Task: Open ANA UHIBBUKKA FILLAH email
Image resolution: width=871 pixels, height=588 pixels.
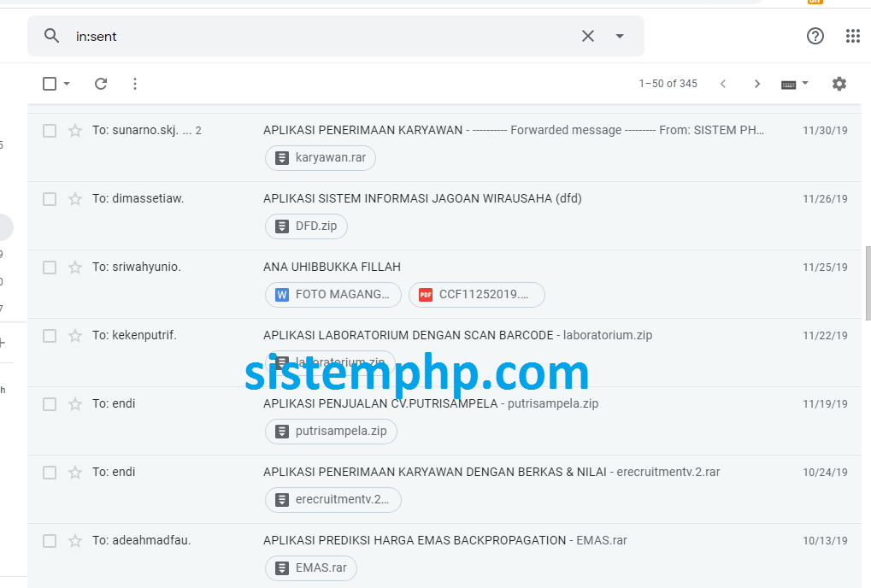Action: pos(332,267)
